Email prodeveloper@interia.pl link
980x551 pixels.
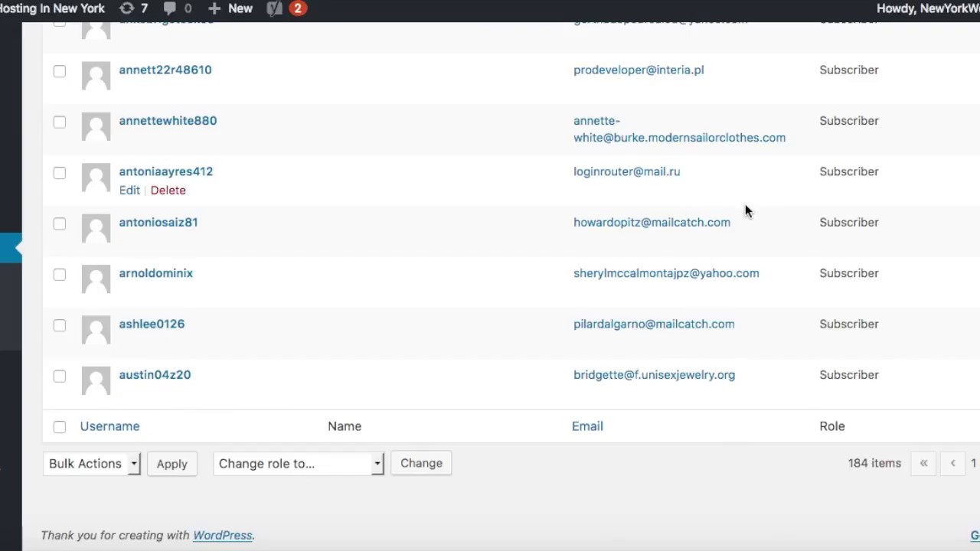(639, 70)
